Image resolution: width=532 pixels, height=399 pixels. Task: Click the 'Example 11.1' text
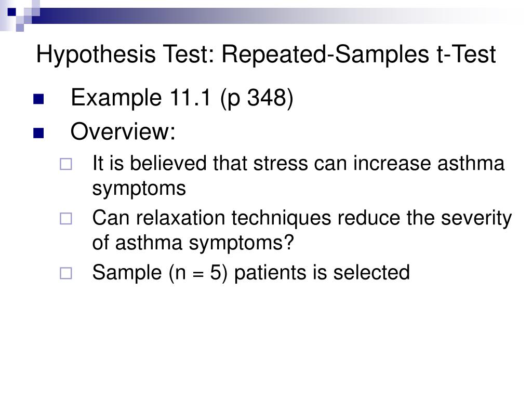pos(141,98)
